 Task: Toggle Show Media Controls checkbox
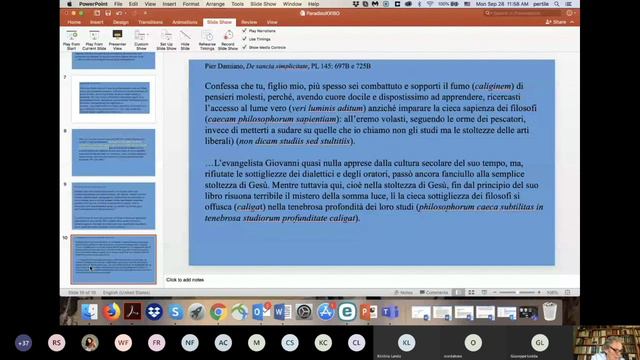coord(244,47)
